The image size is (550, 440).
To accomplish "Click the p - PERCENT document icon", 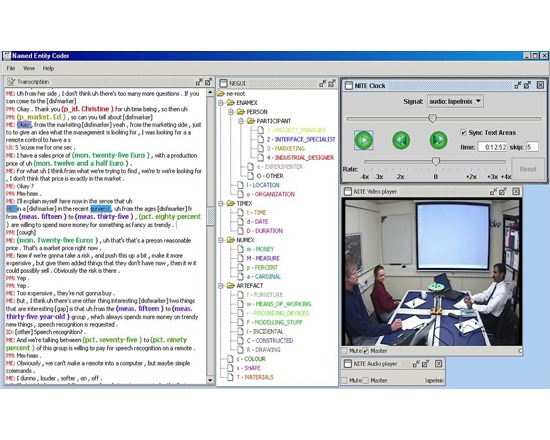I will (240, 267).
